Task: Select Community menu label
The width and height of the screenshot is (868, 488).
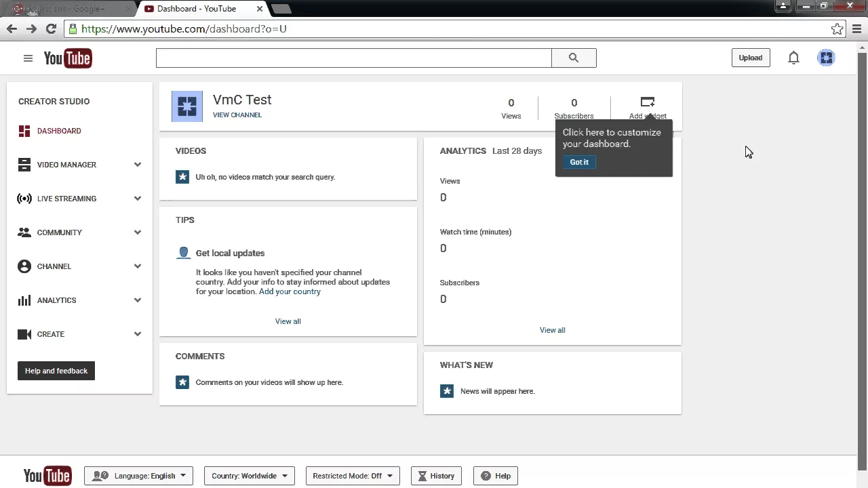Action: point(60,232)
